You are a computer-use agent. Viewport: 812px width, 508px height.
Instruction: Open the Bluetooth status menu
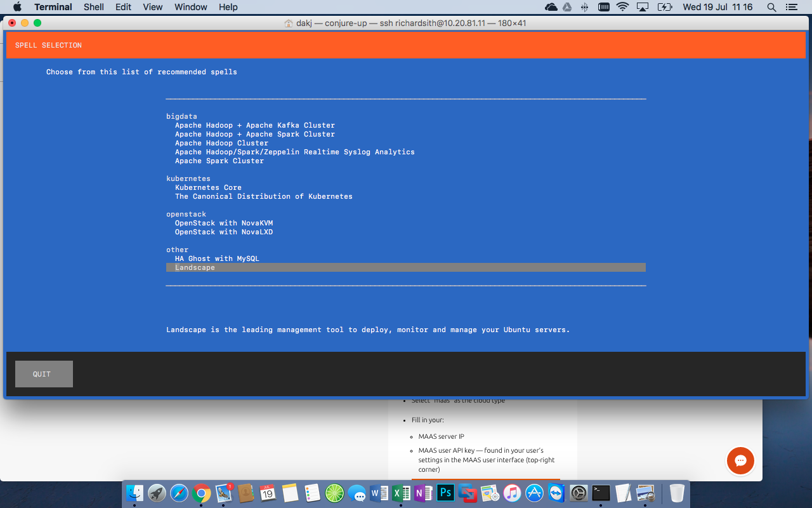pyautogui.click(x=585, y=7)
